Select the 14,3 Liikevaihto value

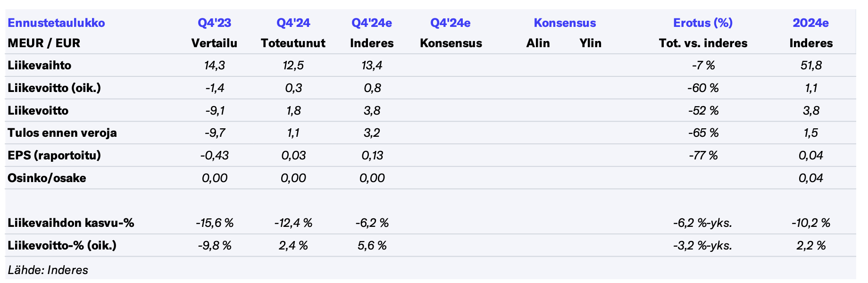pyautogui.click(x=214, y=65)
